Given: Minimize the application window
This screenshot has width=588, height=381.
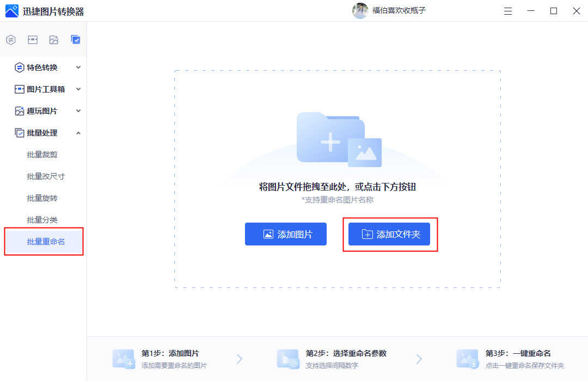Looking at the screenshot, I should 531,11.
